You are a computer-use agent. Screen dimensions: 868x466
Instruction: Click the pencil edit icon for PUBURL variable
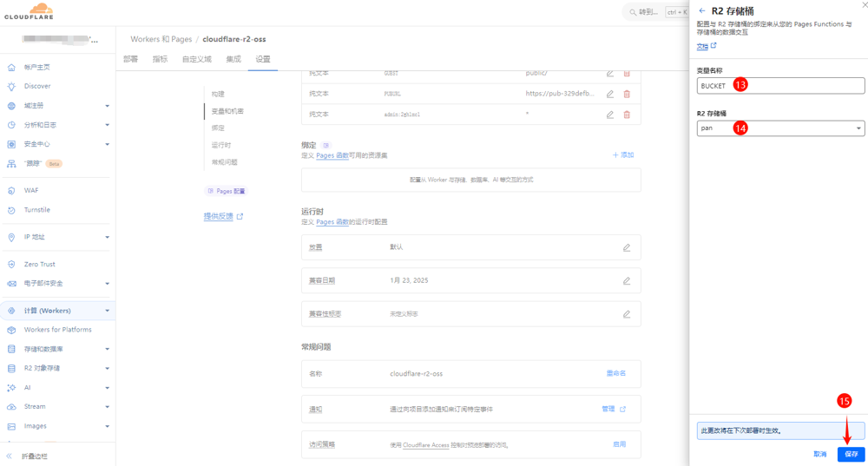pos(609,94)
